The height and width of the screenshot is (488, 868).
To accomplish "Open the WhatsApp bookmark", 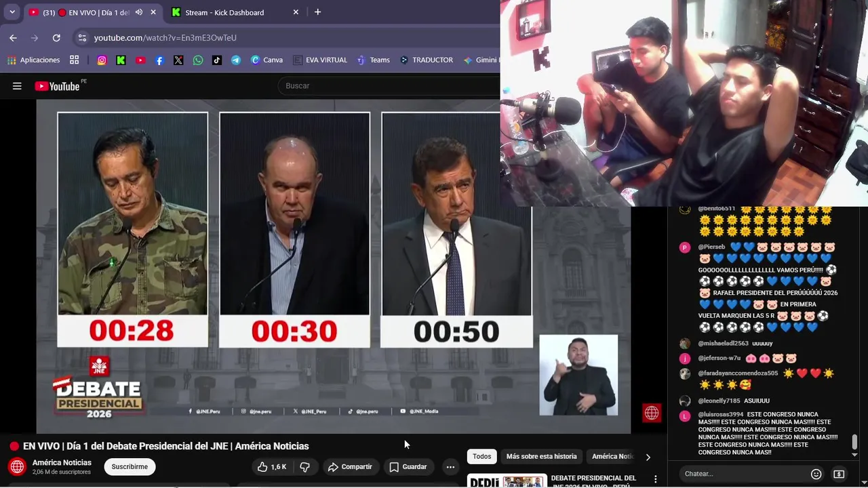I will pyautogui.click(x=197, y=60).
